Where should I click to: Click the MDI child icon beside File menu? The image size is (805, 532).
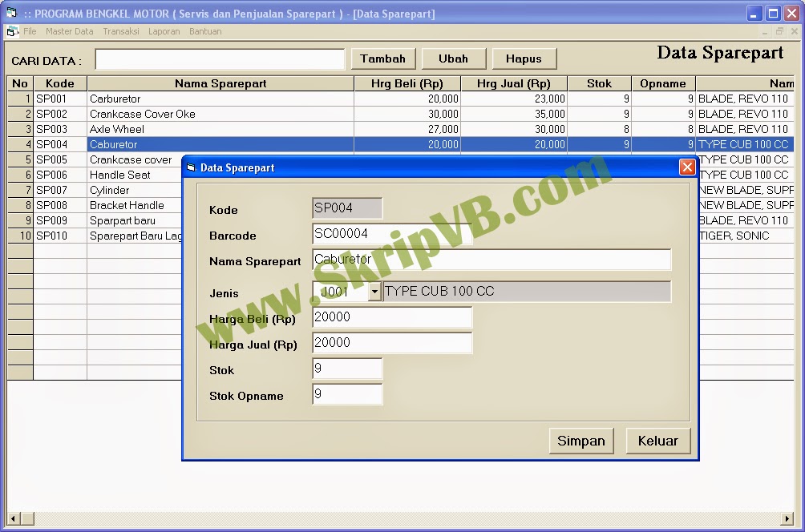(x=12, y=31)
